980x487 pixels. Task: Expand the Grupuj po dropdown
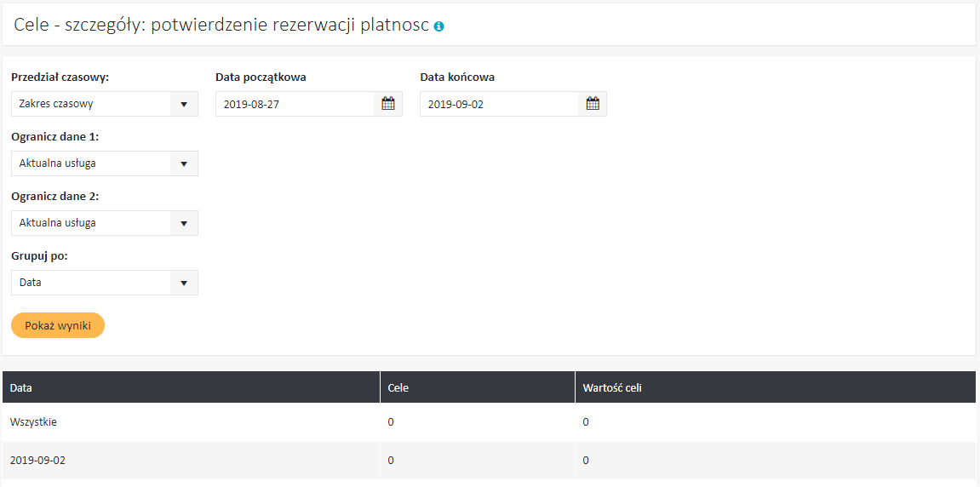pos(104,283)
